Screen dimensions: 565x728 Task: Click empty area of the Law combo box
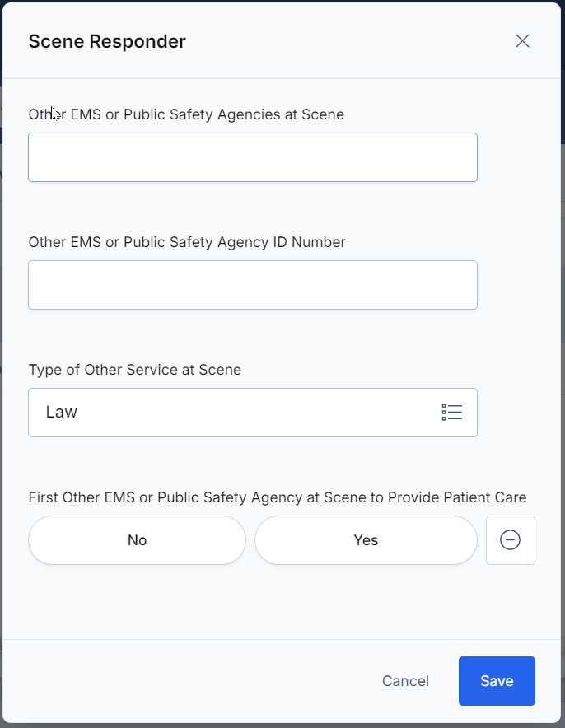tap(255, 413)
